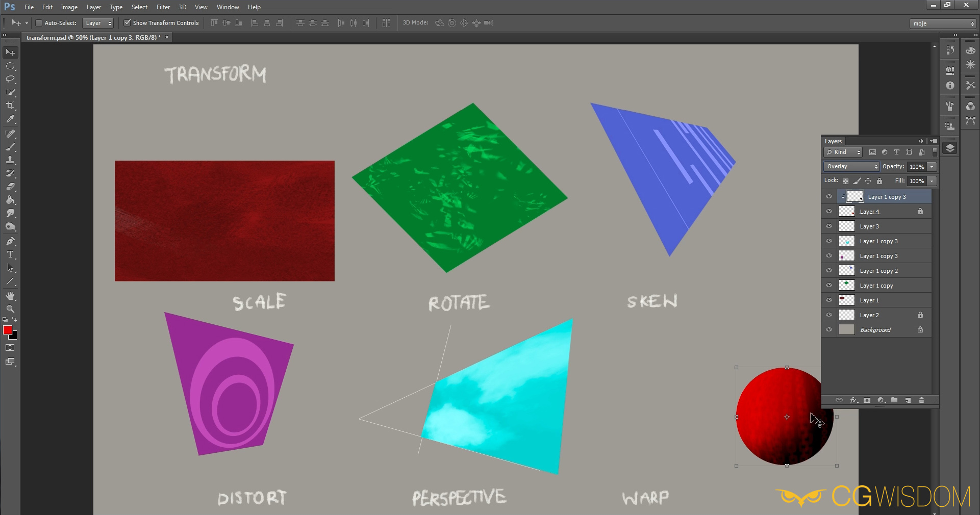This screenshot has height=515, width=980.
Task: Open the Overlay blend mode dropdown
Action: tap(851, 167)
